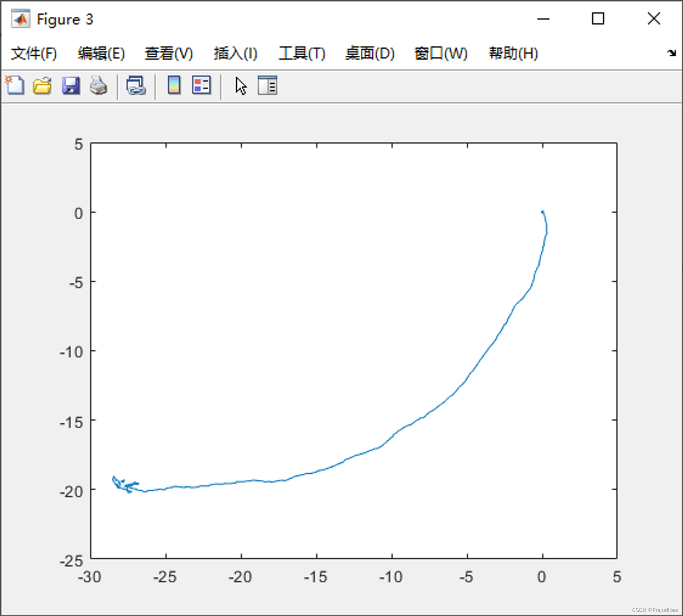Click the tangled trajectory end near -28
683x616 pixels.
tap(125, 484)
